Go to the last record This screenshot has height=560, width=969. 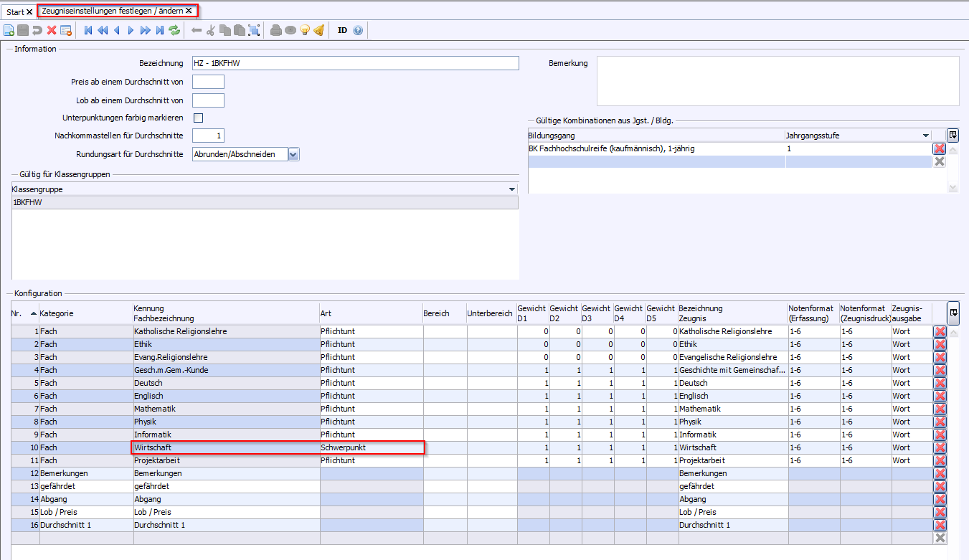coord(159,30)
